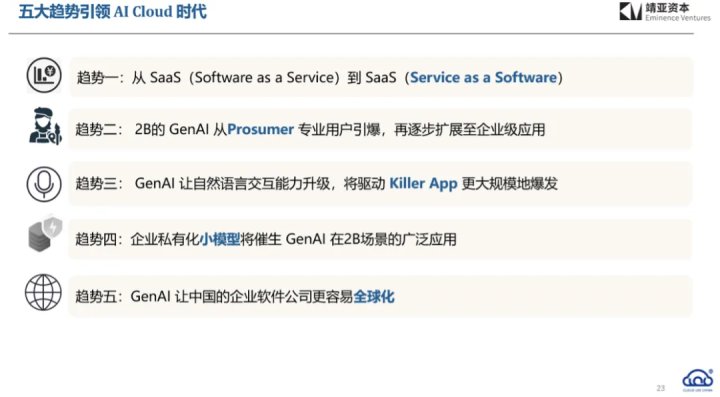Click the highlighted Service as a Software text

pyautogui.click(x=483, y=78)
